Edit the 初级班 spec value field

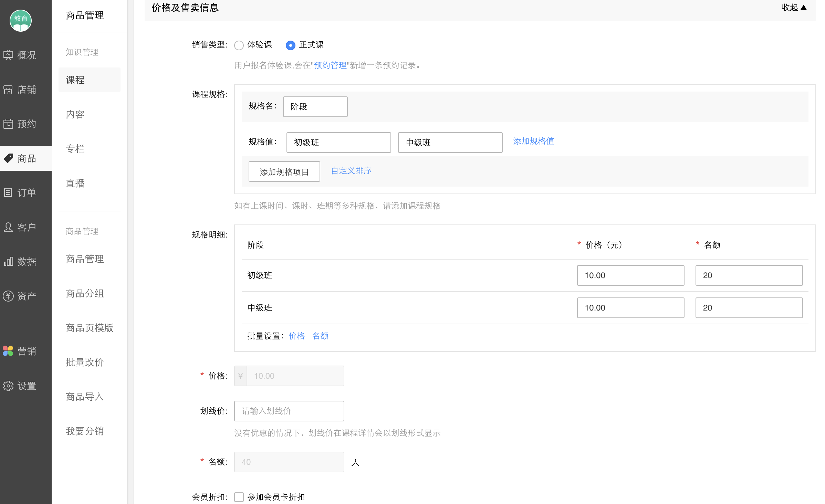tap(339, 143)
